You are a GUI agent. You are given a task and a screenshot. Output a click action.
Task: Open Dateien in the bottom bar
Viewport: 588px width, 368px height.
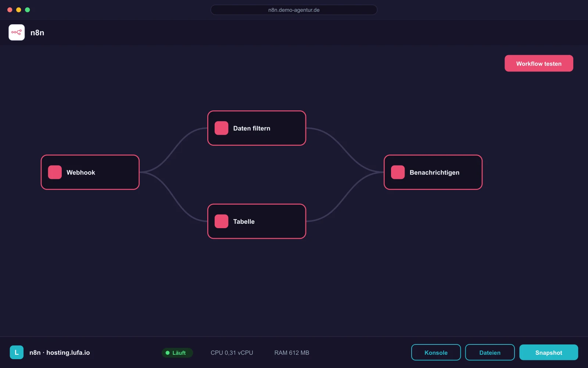point(490,352)
